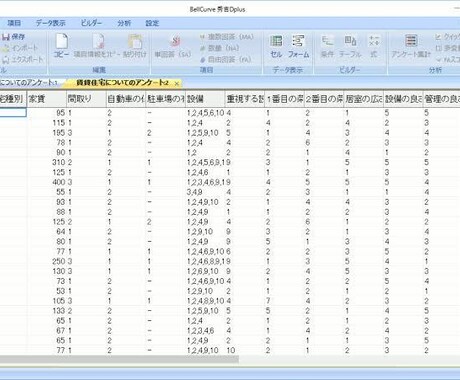460x380 pixels.
Task: Click the 1番目 column header
Action: click(284, 99)
